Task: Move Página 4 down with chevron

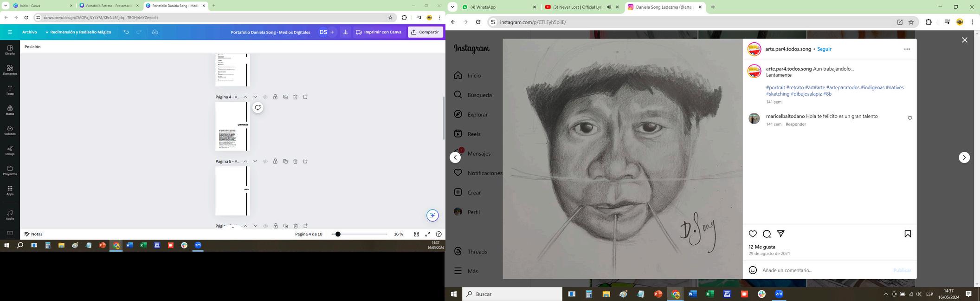Action: [x=255, y=97]
